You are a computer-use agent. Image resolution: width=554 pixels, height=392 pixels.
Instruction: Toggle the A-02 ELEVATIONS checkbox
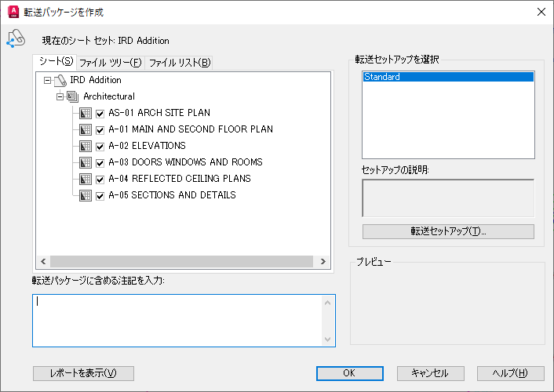pos(100,146)
